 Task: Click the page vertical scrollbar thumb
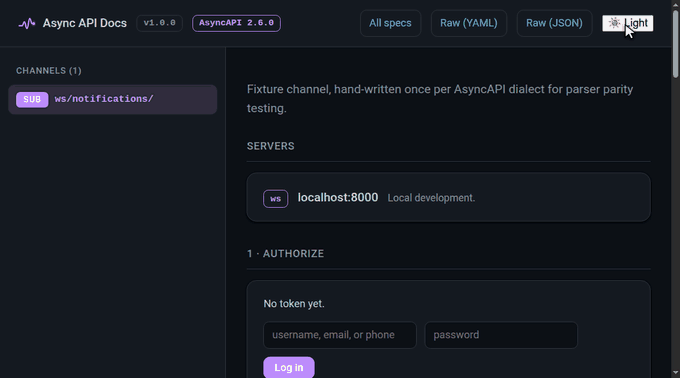coord(675,44)
